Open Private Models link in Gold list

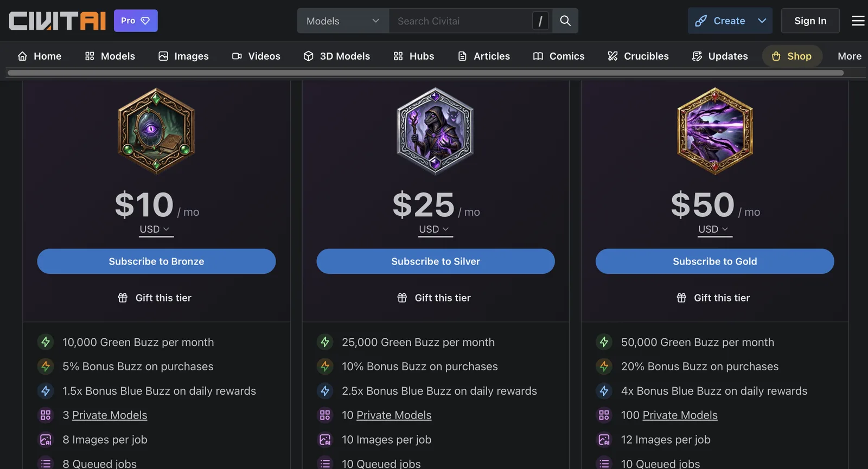680,415
